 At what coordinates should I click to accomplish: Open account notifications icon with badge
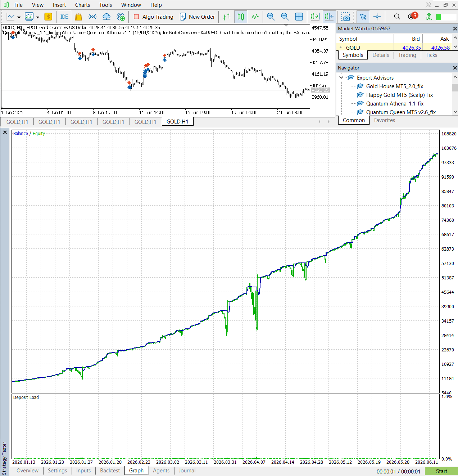click(413, 16)
